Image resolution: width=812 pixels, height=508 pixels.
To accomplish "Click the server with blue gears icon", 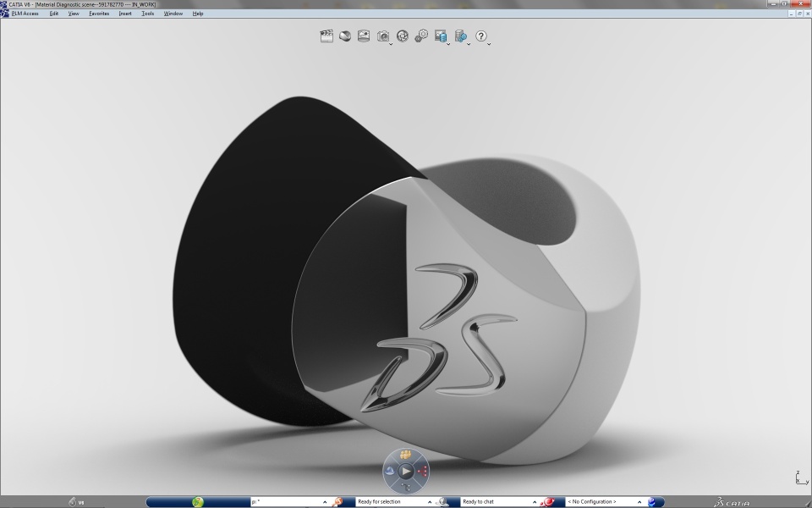I will pyautogui.click(x=460, y=36).
